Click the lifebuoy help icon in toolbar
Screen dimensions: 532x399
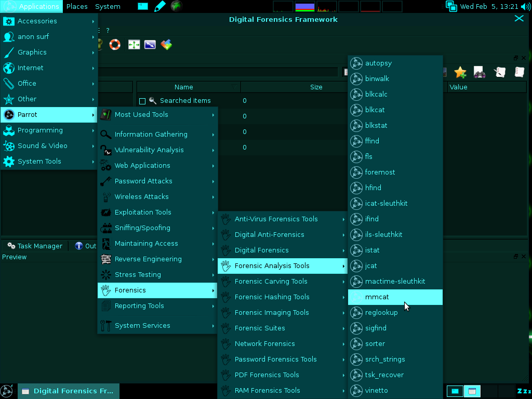coord(115,45)
